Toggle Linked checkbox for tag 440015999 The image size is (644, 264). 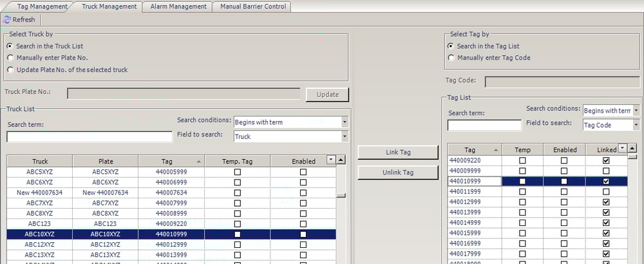coord(606,233)
